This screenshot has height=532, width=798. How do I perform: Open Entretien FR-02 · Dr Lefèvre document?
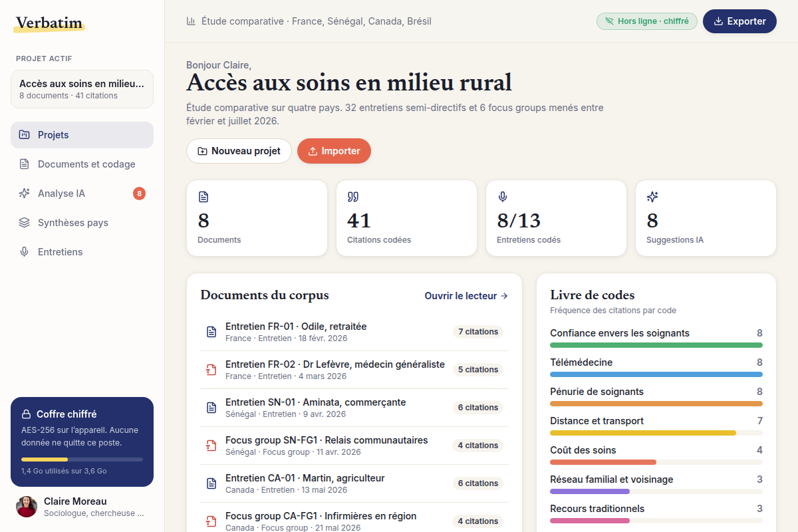(x=354, y=370)
